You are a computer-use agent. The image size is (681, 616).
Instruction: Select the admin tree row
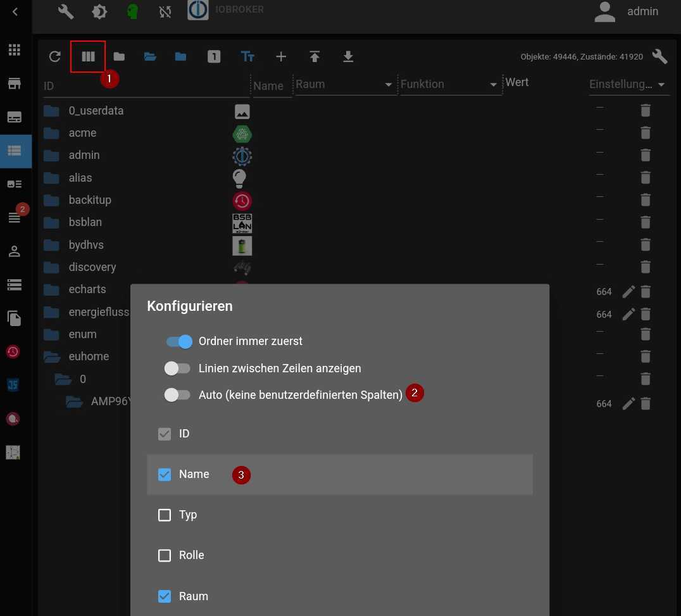tap(356, 155)
